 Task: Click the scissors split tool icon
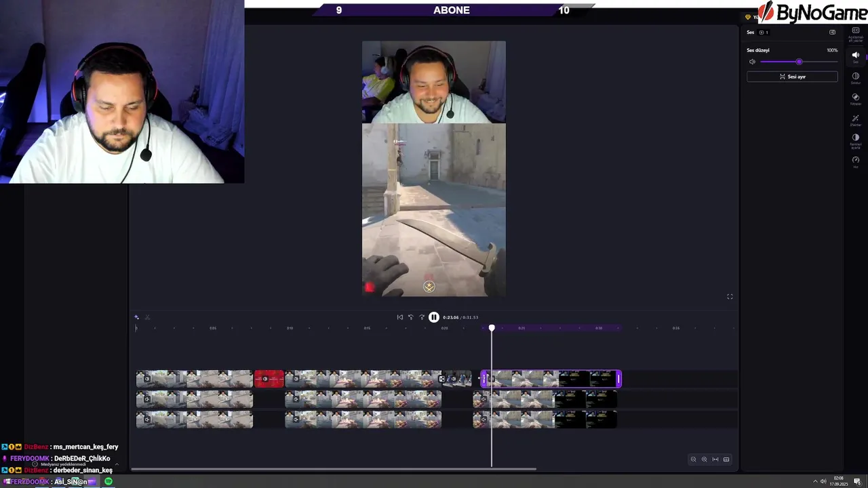(x=147, y=317)
